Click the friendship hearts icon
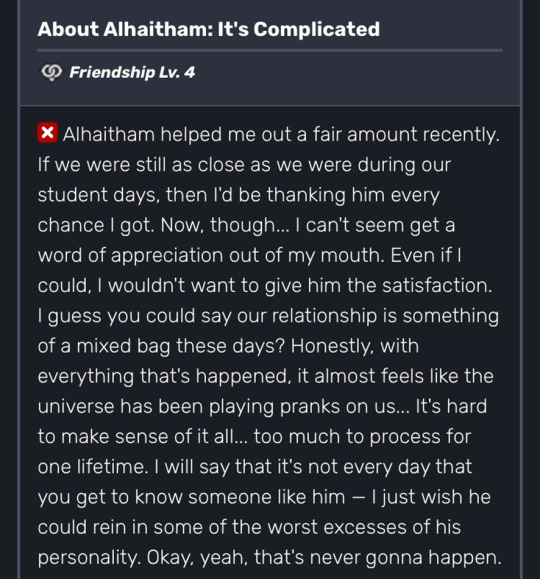 point(52,72)
